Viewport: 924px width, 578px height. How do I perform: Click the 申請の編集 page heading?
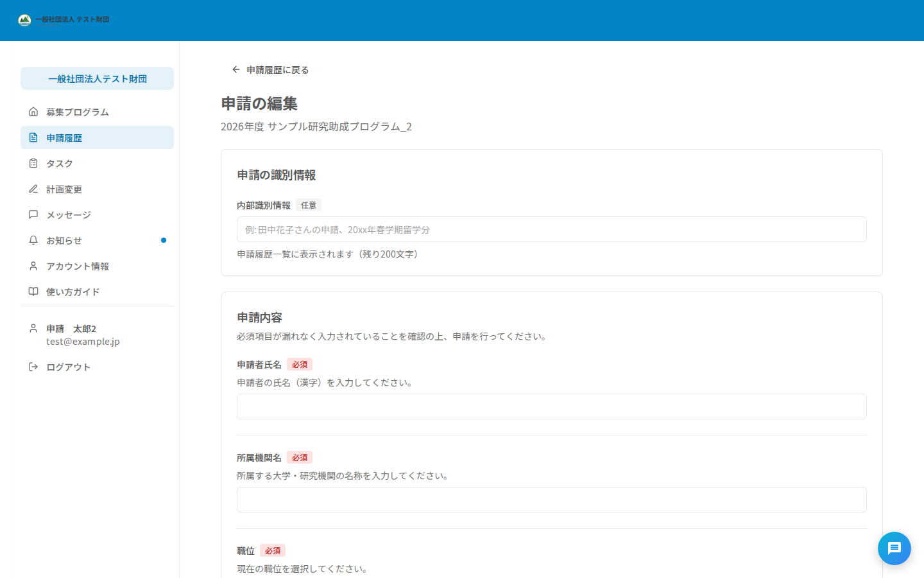pos(259,103)
